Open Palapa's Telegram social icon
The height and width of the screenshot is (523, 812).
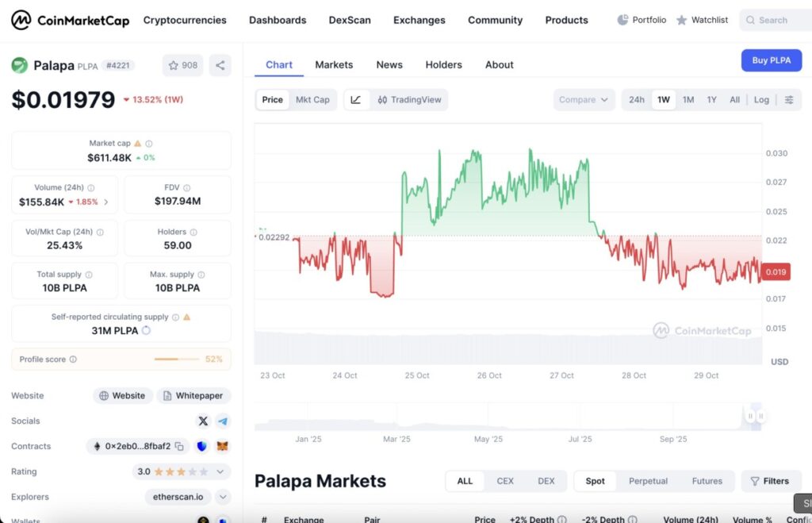coord(223,421)
